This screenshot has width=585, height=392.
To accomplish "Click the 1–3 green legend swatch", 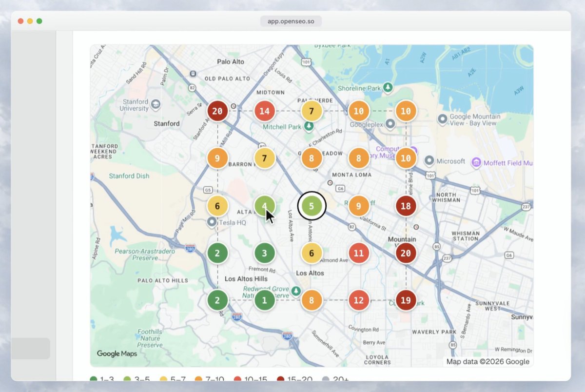I will pyautogui.click(x=94, y=379).
